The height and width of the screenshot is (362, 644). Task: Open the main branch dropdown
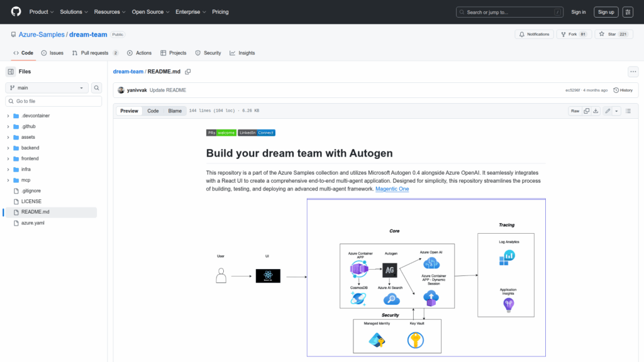tap(47, 88)
